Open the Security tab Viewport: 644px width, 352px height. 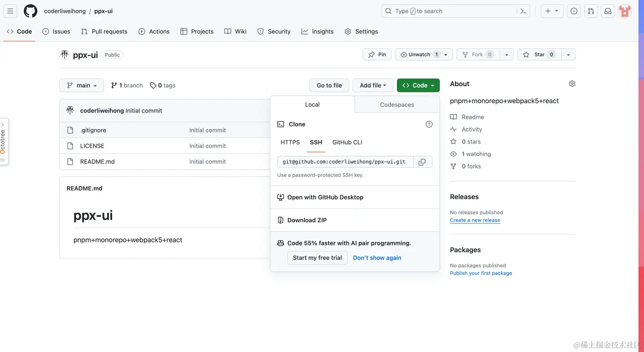(x=274, y=31)
